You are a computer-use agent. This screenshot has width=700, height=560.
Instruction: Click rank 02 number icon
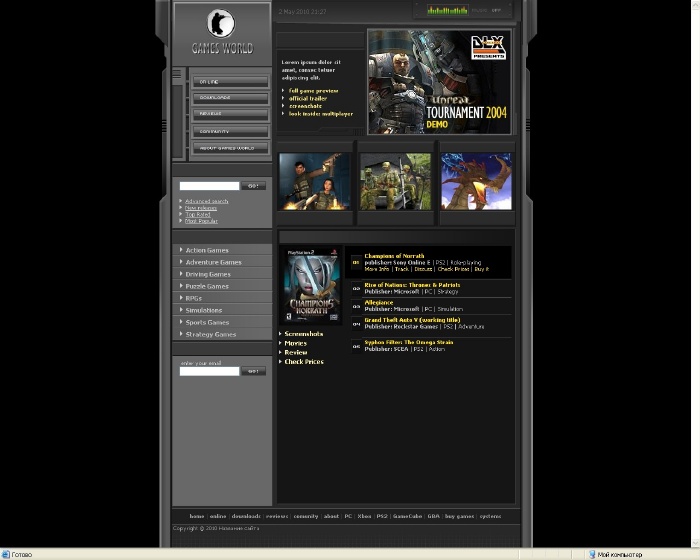click(x=356, y=288)
